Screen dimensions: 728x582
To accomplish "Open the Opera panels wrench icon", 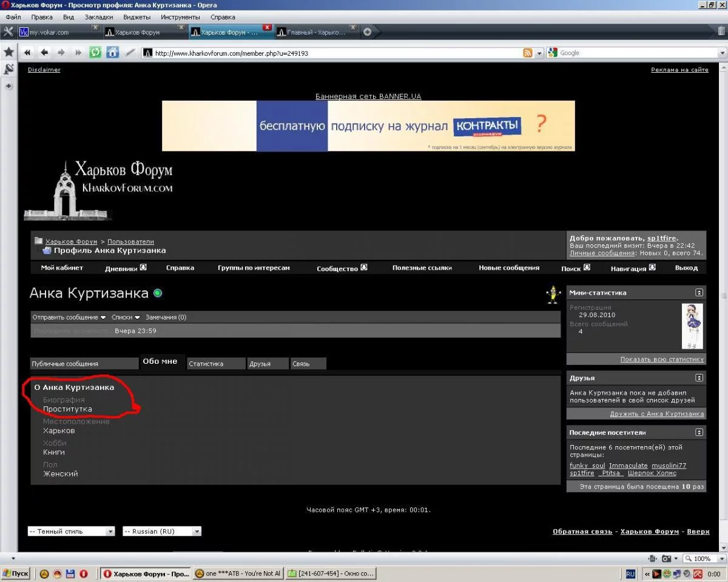I will pos(8,32).
